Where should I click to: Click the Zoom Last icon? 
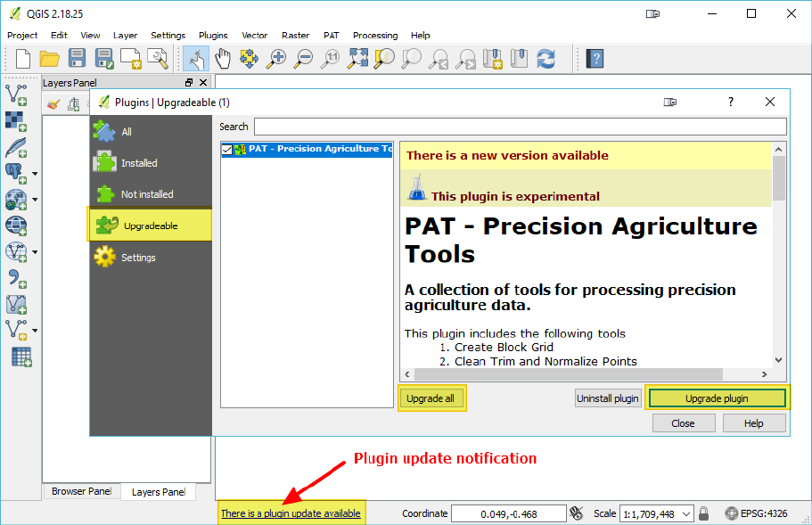coord(439,59)
